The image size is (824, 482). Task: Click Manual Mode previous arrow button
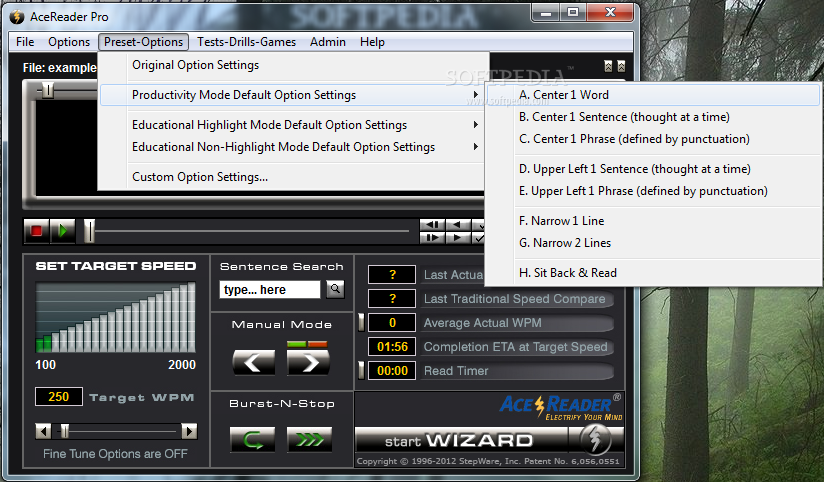253,363
